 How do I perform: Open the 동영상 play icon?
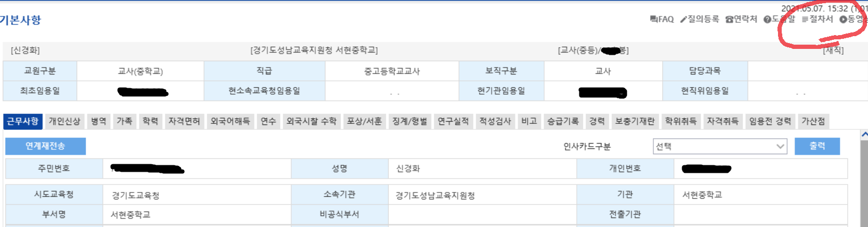coord(843,19)
